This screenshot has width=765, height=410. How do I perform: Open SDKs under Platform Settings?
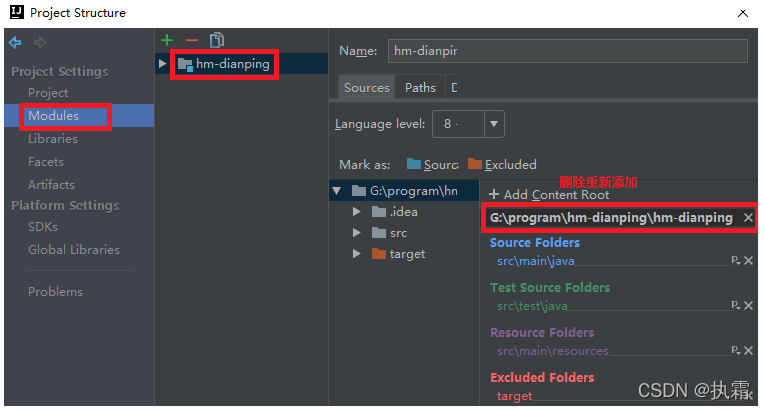pyautogui.click(x=43, y=226)
